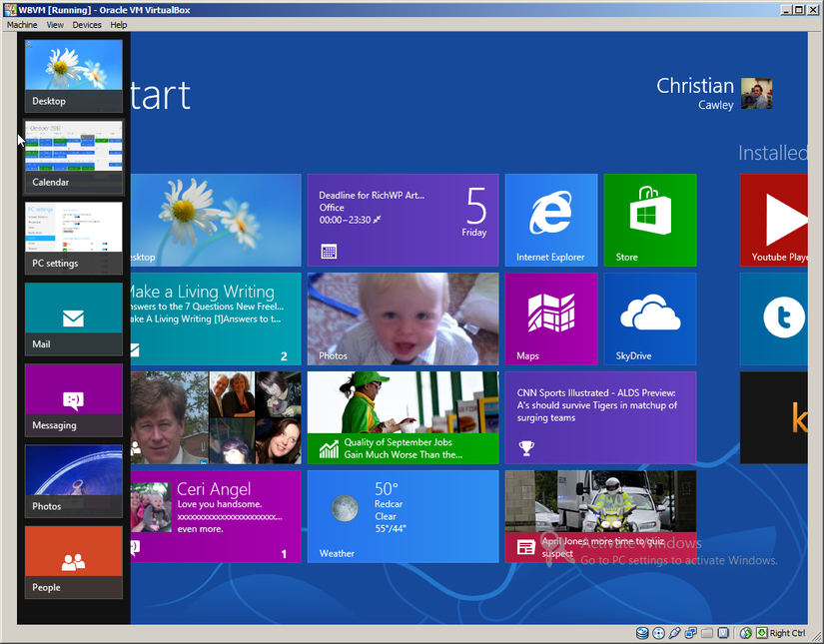Screen dimensions: 824x644
Task: Launch the Twitter app tile
Action: click(x=781, y=318)
